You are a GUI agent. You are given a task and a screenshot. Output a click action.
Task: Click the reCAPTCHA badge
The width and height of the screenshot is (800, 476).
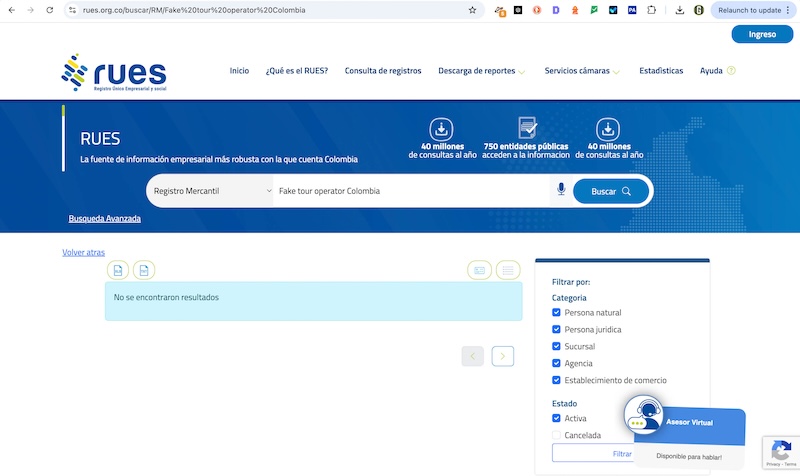click(781, 452)
